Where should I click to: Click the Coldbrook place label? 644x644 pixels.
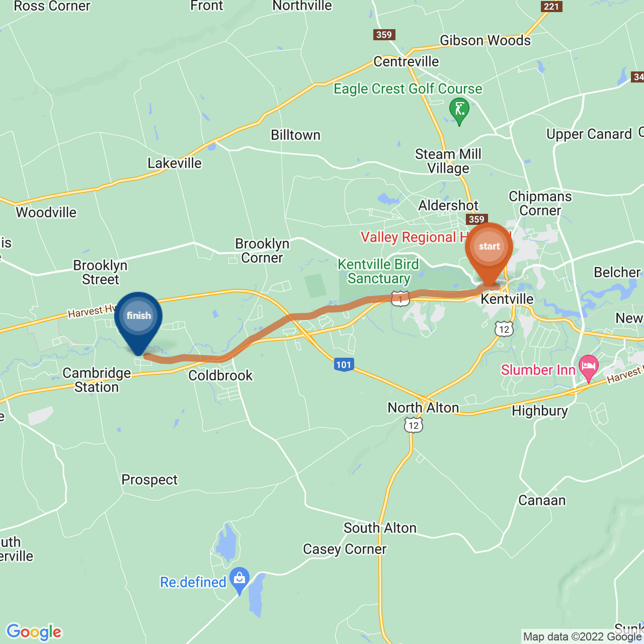(x=220, y=375)
